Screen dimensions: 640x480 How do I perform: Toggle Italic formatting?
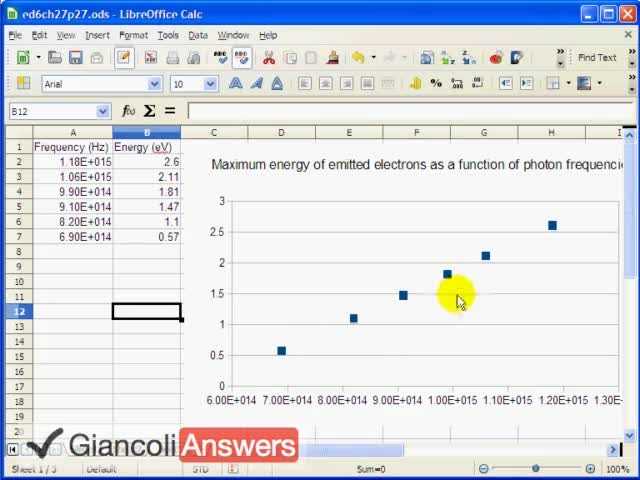tap(257, 84)
